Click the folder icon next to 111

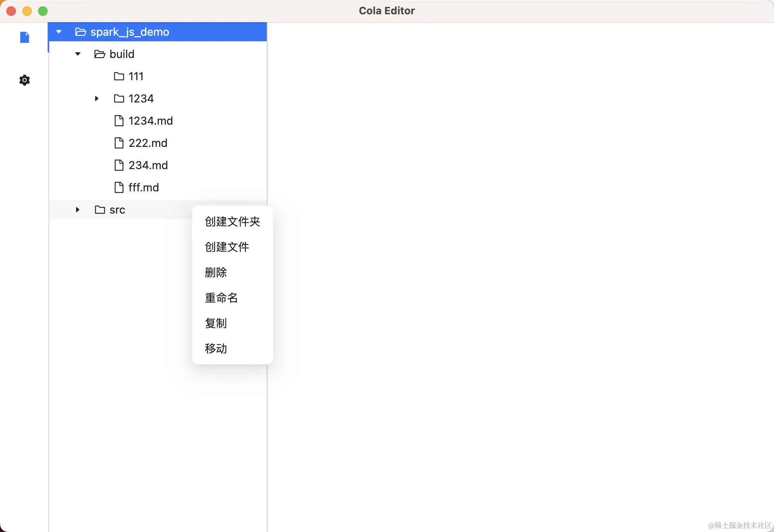119,76
